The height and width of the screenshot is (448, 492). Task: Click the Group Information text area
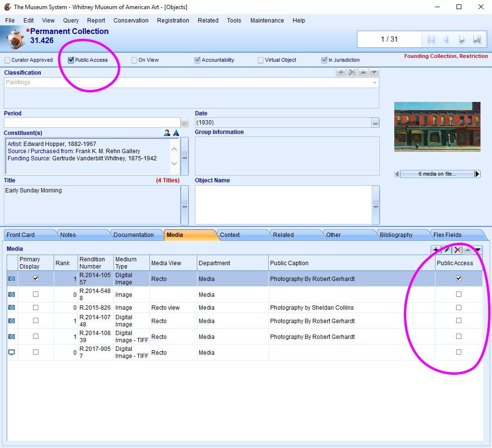[x=287, y=156]
